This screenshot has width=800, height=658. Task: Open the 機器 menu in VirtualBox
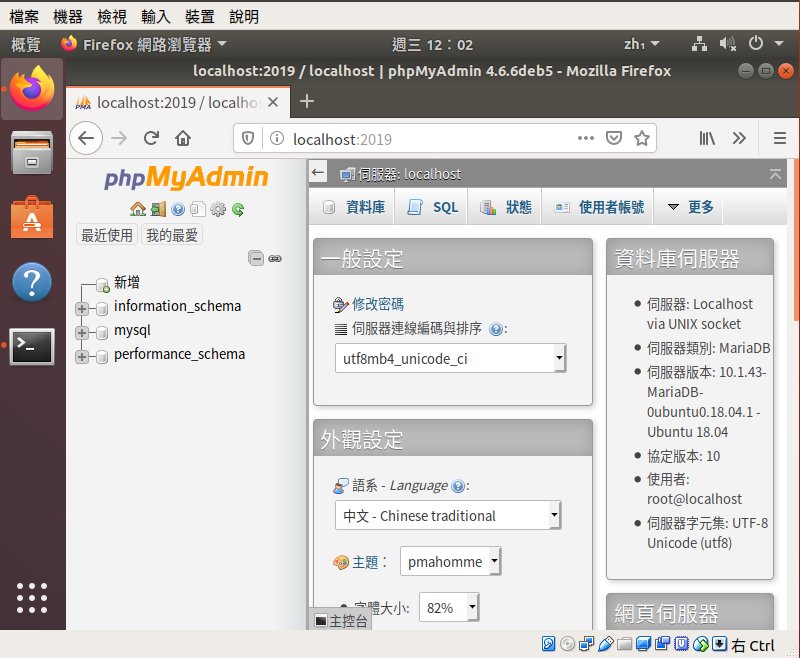(x=68, y=17)
